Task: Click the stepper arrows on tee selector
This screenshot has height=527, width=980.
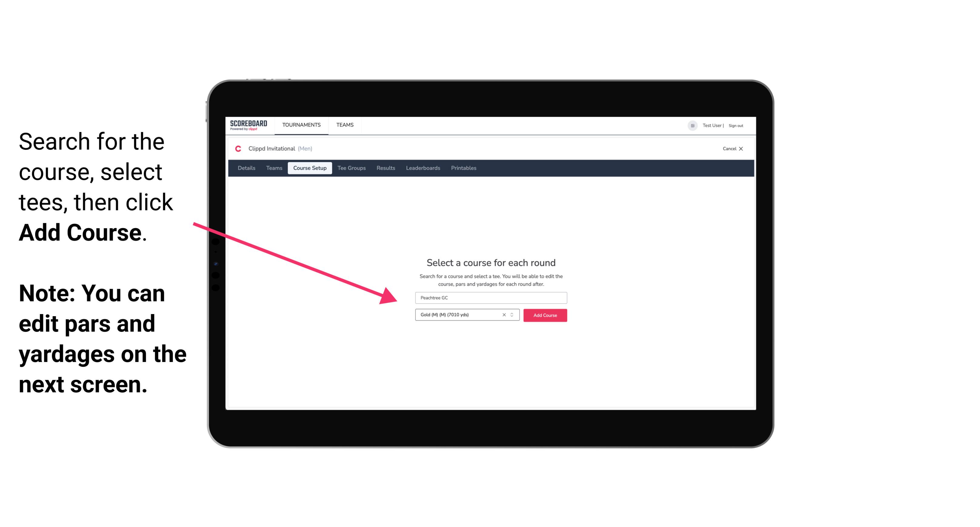Action: 514,315
